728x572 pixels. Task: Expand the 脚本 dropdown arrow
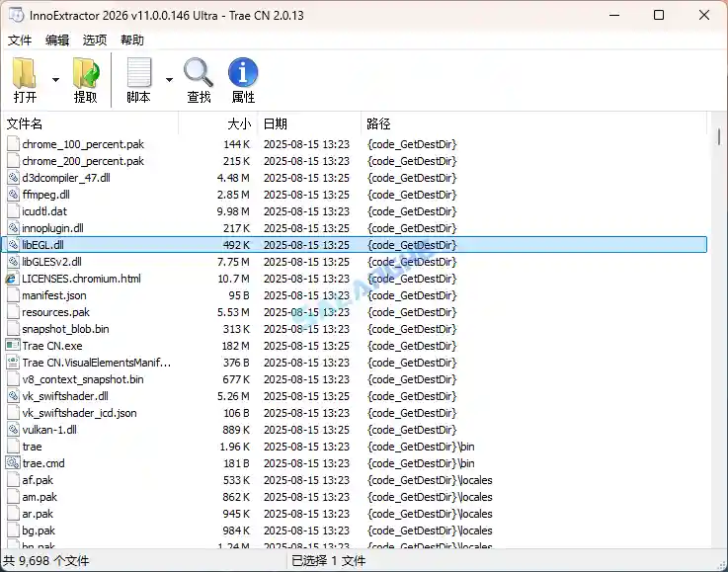170,80
